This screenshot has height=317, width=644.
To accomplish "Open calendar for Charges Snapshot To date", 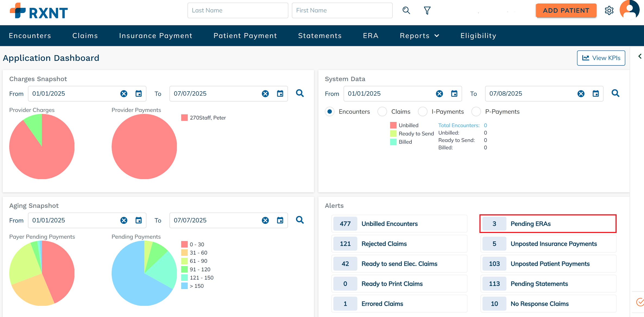I will point(280,94).
